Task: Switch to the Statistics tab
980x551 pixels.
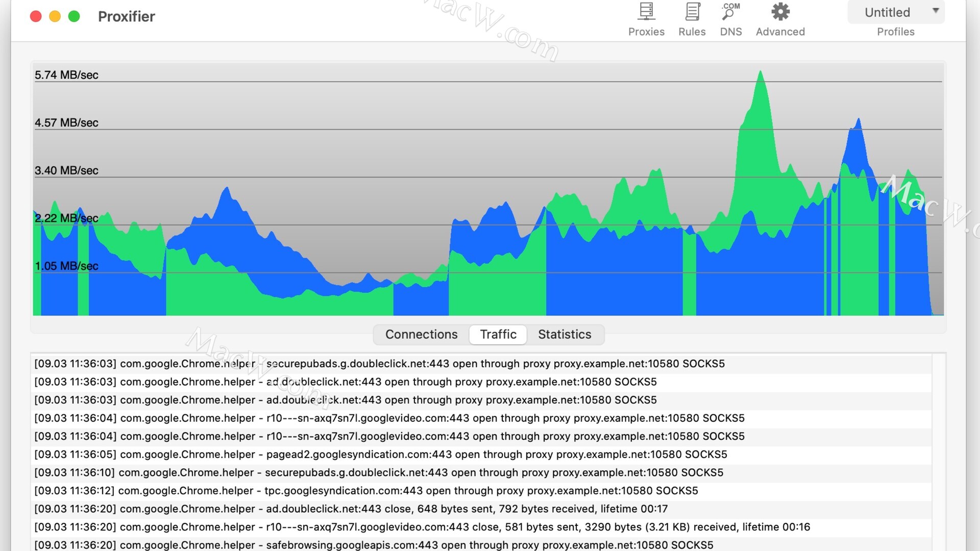Action: [x=565, y=334]
